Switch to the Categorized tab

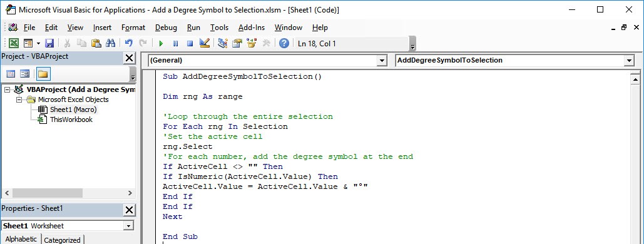[63, 240]
